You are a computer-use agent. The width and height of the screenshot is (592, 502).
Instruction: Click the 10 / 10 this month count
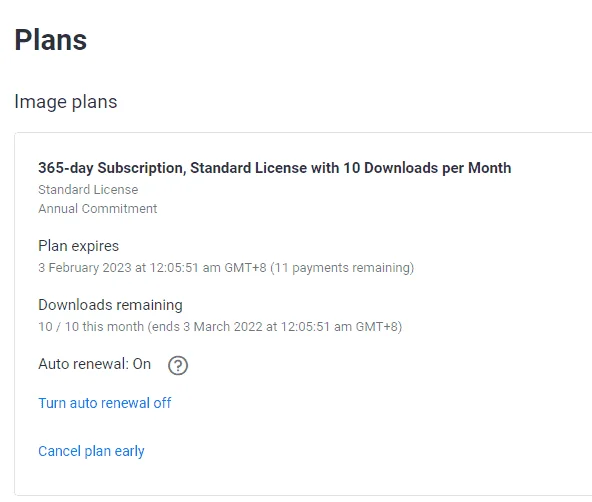pyautogui.click(x=91, y=326)
